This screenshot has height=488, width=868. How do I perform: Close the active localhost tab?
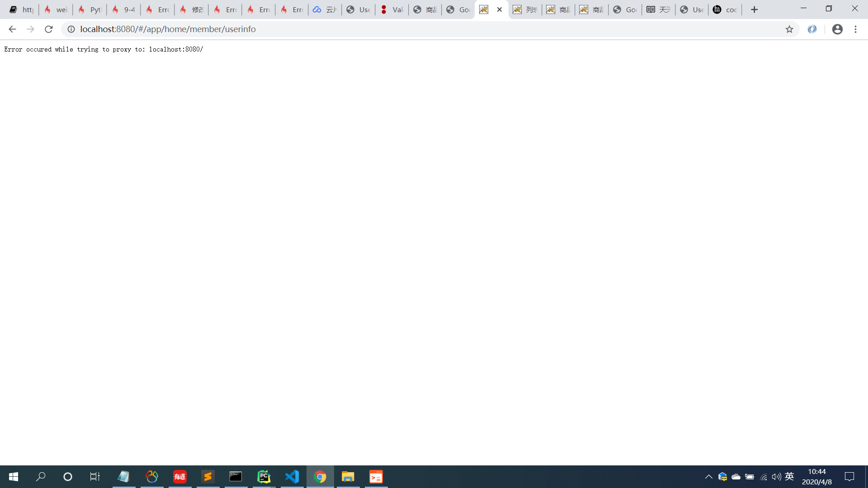[500, 9]
